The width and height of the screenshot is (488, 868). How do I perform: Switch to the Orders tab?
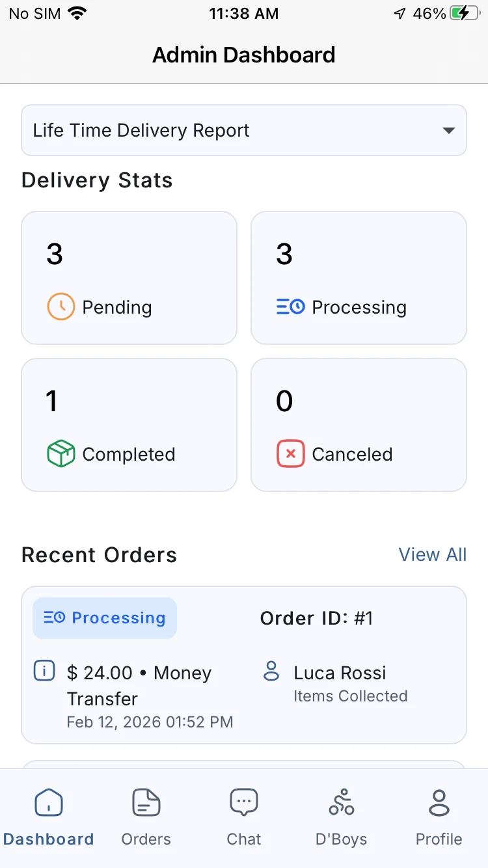(x=146, y=817)
